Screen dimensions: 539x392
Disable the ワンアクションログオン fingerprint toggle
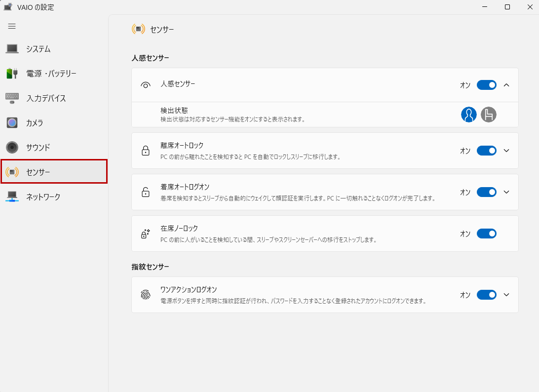pyautogui.click(x=486, y=295)
